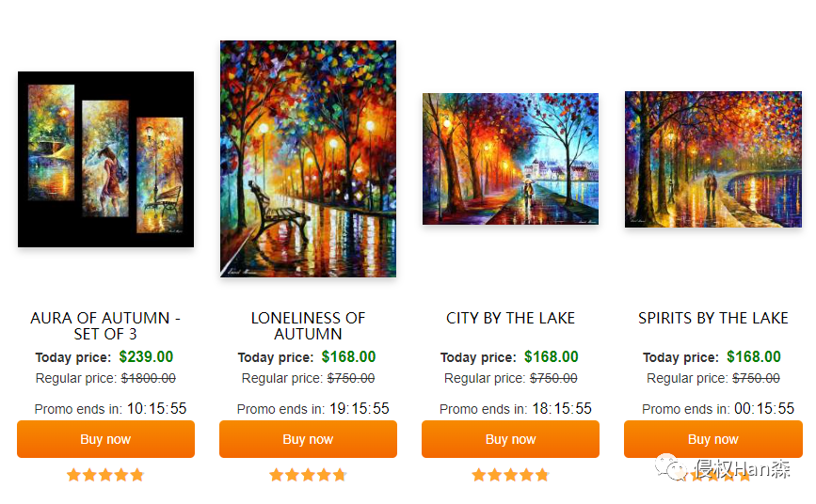Image resolution: width=816 pixels, height=504 pixels.
Task: Open the AURA OF AUTUMN - SET OF 3 title
Action: pos(105,325)
